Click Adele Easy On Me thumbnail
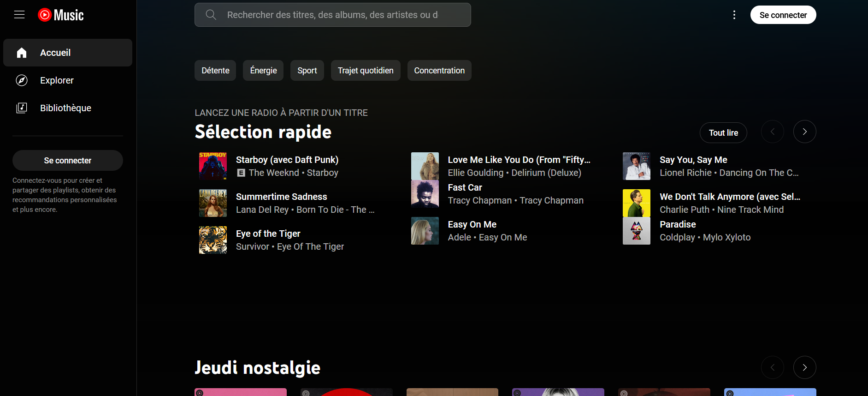Image resolution: width=868 pixels, height=396 pixels. [425, 231]
